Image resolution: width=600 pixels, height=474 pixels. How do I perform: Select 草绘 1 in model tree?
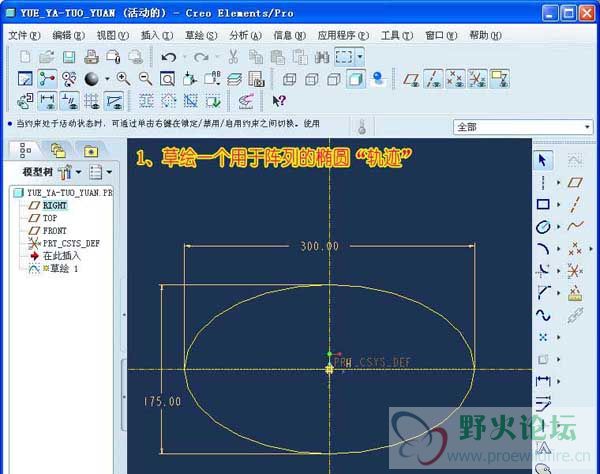coord(64,269)
